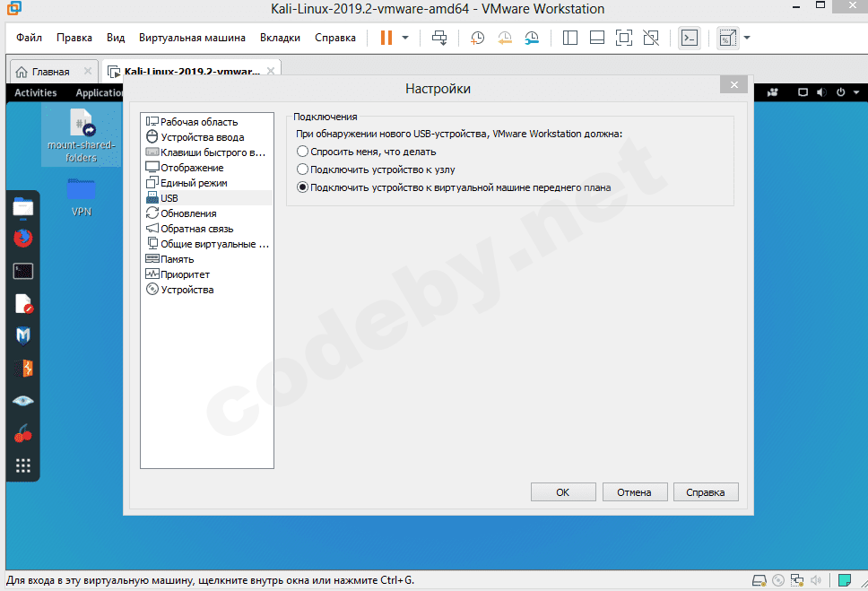Choose connect to foreground virtual machine option
Screen dimensions: 868x591
302,187
